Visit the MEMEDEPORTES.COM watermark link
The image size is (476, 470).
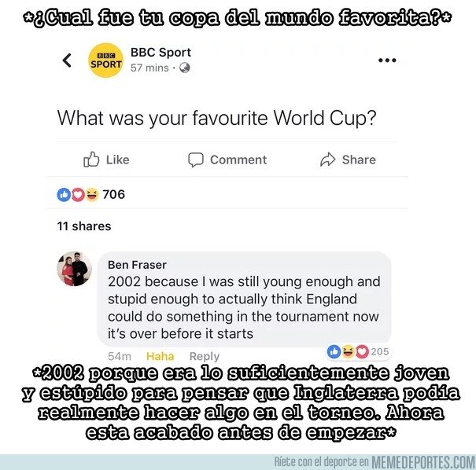click(x=423, y=462)
